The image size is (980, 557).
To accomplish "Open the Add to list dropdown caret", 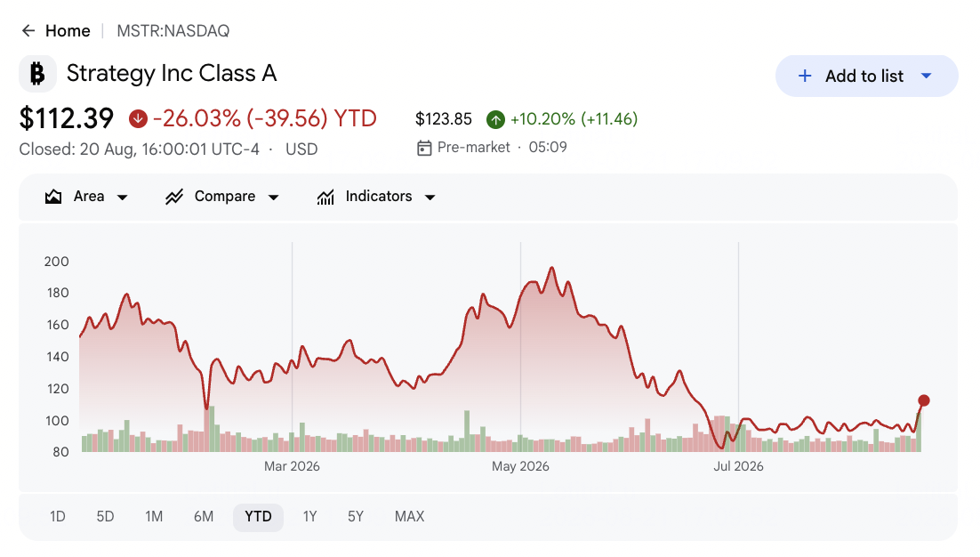I will (x=927, y=77).
